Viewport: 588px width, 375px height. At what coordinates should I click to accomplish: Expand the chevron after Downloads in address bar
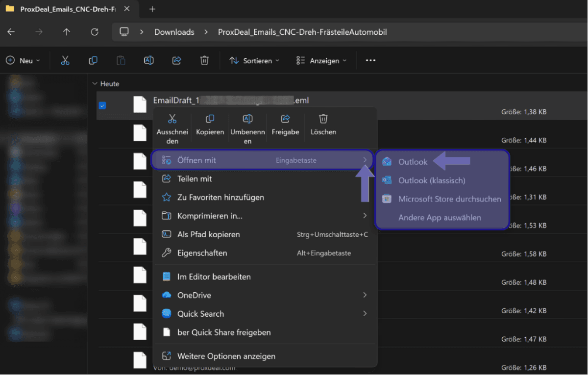click(x=206, y=32)
